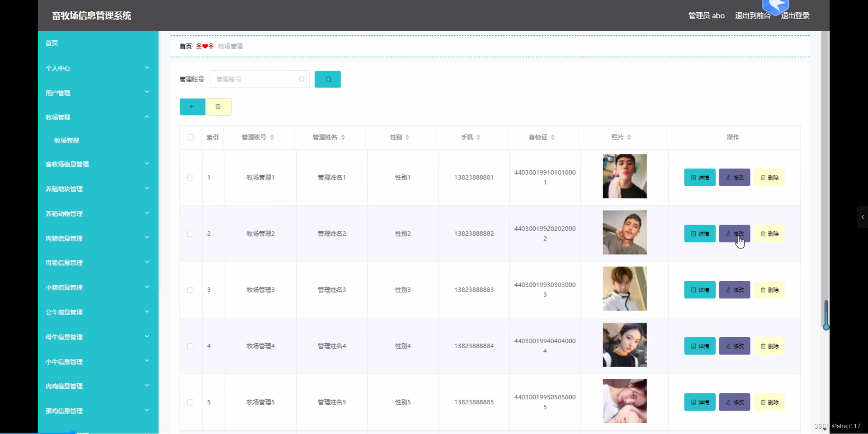Open photo thumbnail for 牧场管理3
The width and height of the screenshot is (868, 434).
(x=624, y=288)
